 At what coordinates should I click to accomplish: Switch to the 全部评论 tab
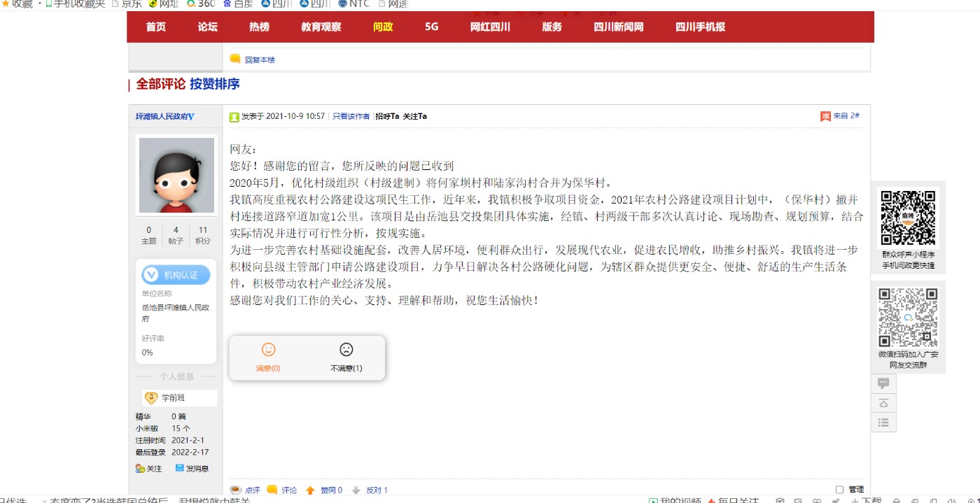161,84
